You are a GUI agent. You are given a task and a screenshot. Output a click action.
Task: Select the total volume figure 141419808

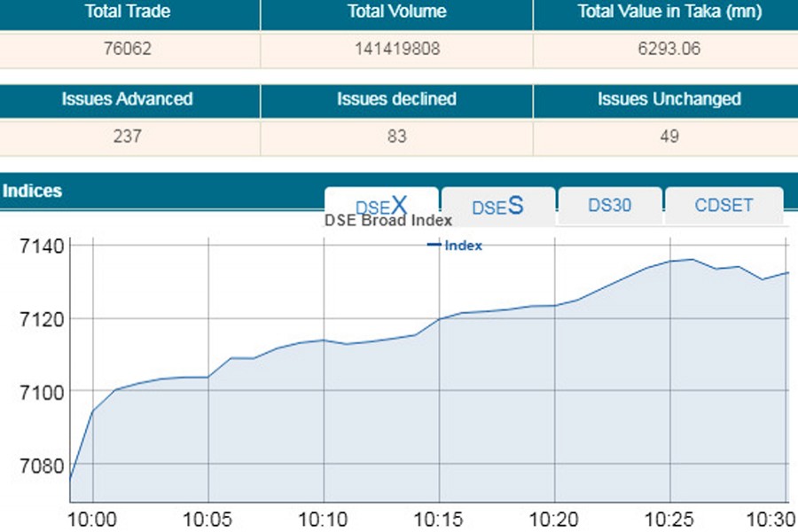coord(396,49)
